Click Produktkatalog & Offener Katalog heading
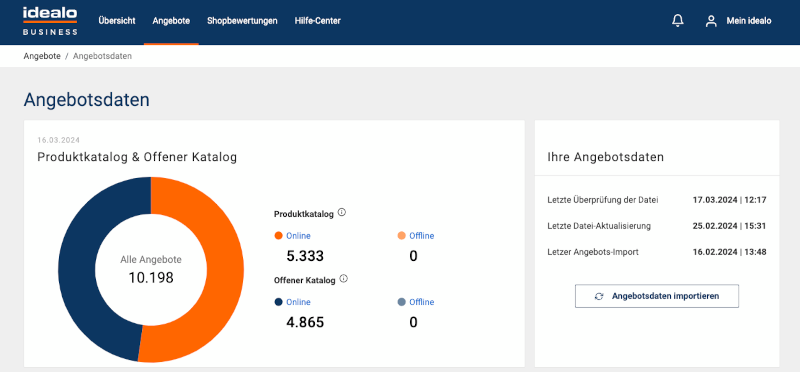 pyautogui.click(x=137, y=158)
